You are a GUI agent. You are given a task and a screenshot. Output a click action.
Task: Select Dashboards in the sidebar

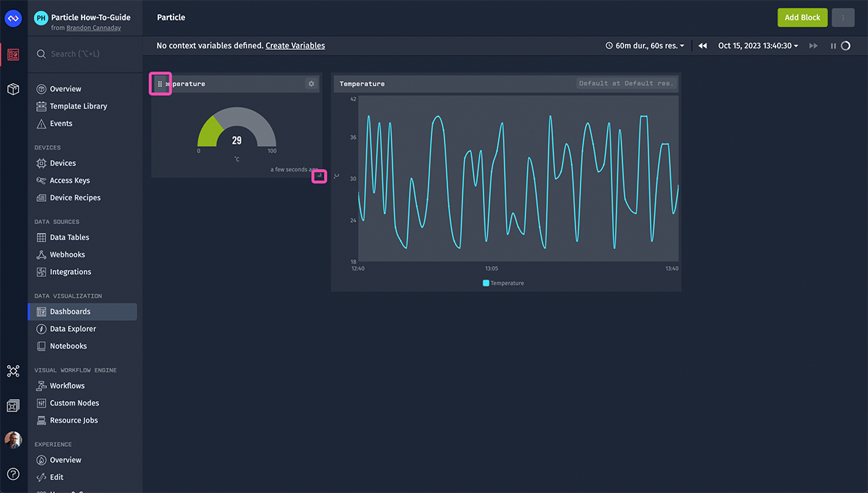(x=82, y=312)
